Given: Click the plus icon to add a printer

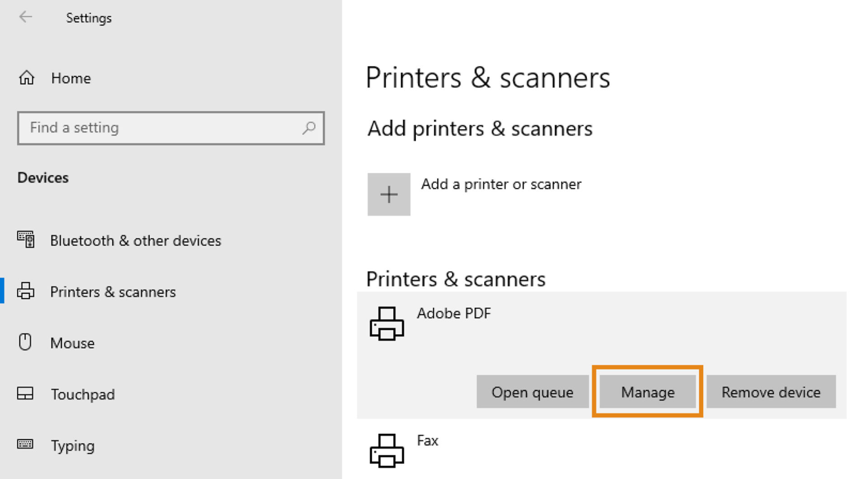Looking at the screenshot, I should pyautogui.click(x=388, y=194).
